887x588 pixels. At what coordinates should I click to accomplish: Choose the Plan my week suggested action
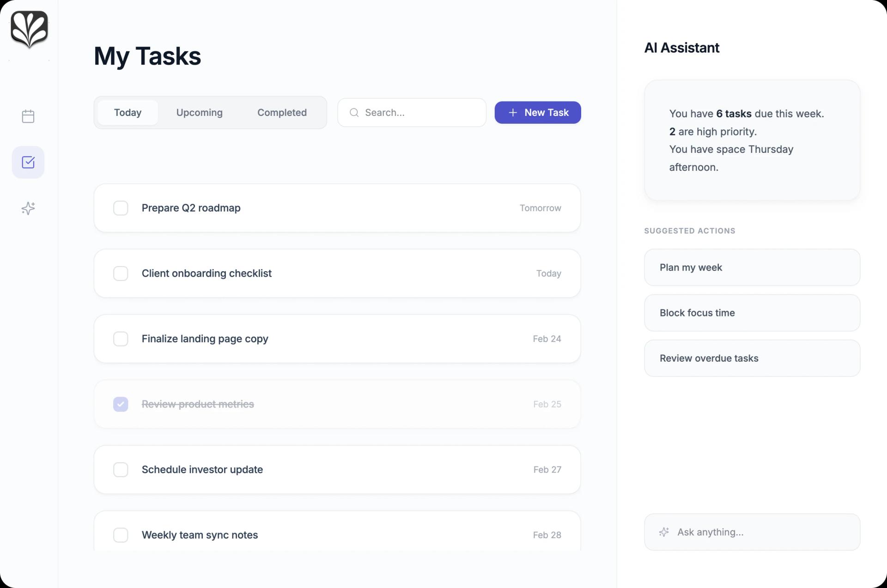tap(752, 267)
